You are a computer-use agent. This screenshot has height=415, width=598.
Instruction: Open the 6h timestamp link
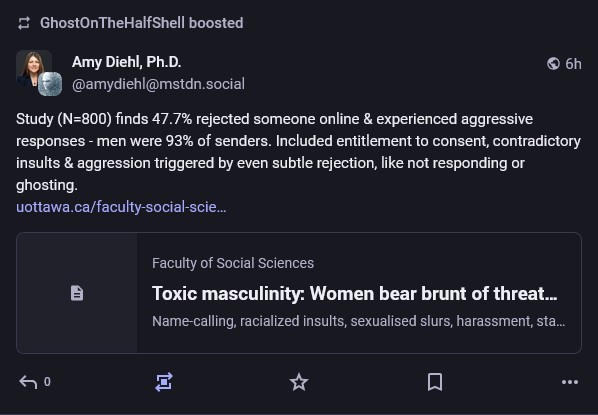(573, 64)
